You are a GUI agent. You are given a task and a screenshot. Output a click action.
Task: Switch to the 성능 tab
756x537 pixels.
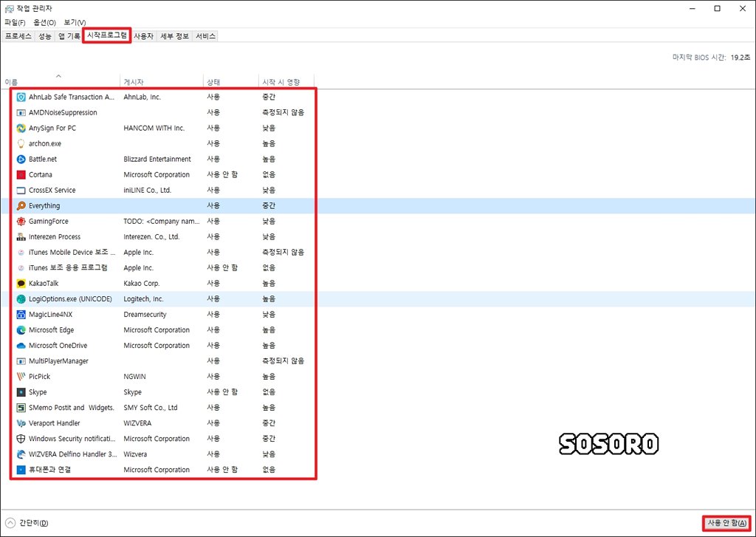(45, 36)
